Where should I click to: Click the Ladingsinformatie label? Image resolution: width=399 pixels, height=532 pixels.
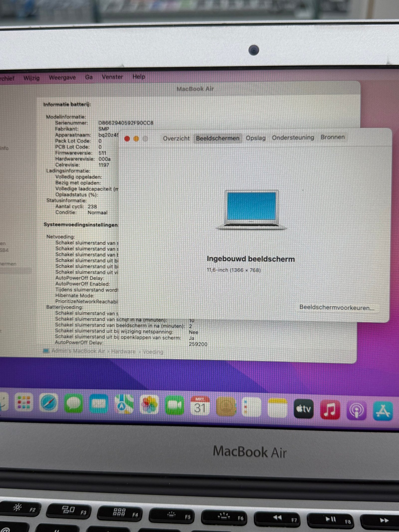pyautogui.click(x=68, y=171)
